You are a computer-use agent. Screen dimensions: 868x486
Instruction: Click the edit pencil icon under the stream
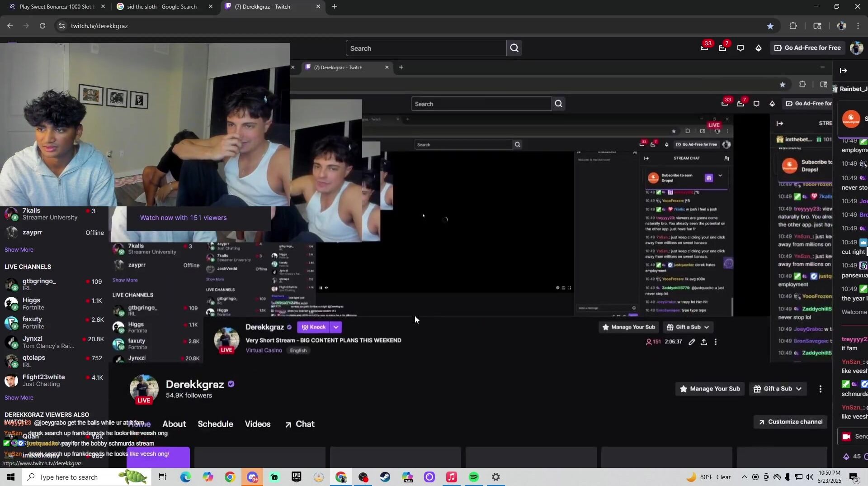(692, 342)
